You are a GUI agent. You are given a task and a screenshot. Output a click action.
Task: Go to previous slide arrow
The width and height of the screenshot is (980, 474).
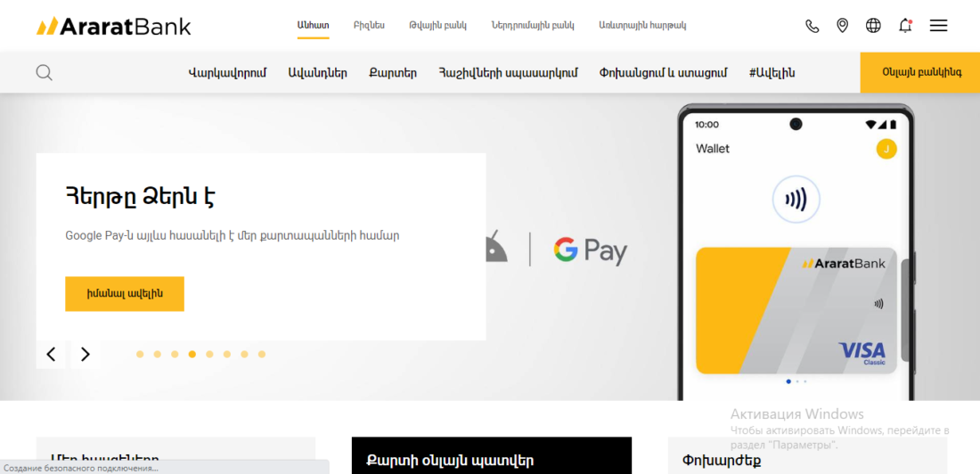[x=52, y=355]
